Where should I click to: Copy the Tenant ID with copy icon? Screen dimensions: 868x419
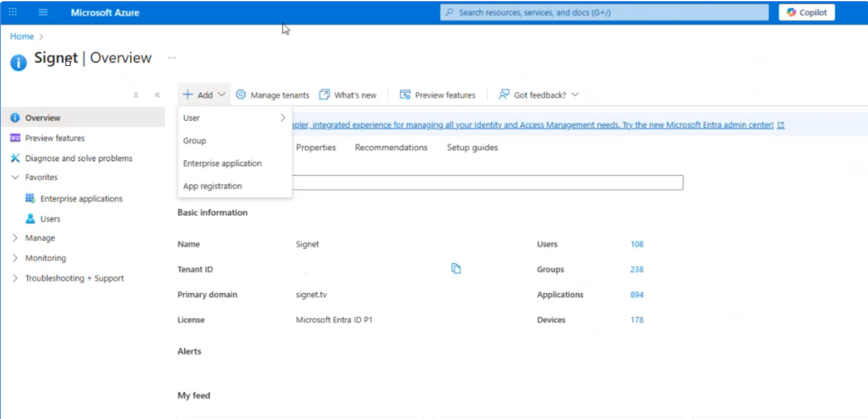click(456, 269)
